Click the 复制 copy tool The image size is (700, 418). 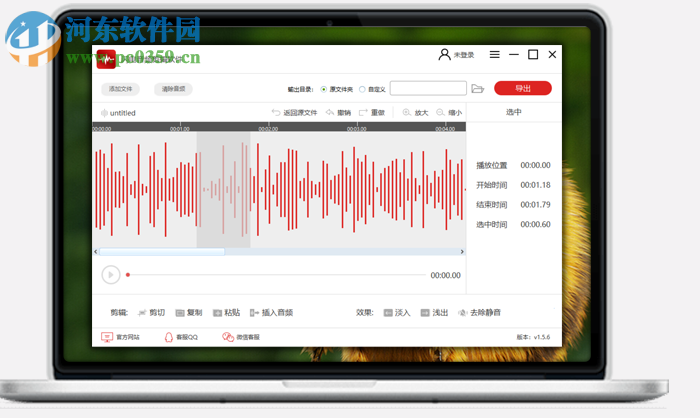[189, 313]
